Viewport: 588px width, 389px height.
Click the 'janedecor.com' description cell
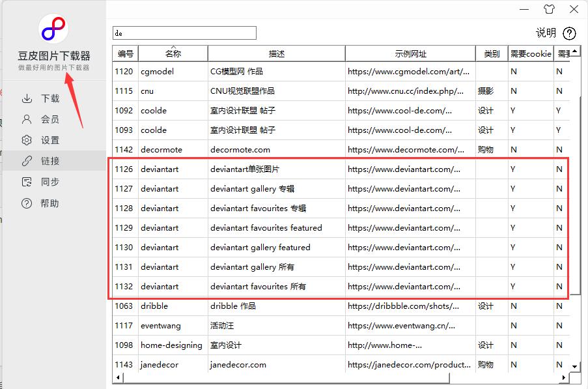coord(276,364)
